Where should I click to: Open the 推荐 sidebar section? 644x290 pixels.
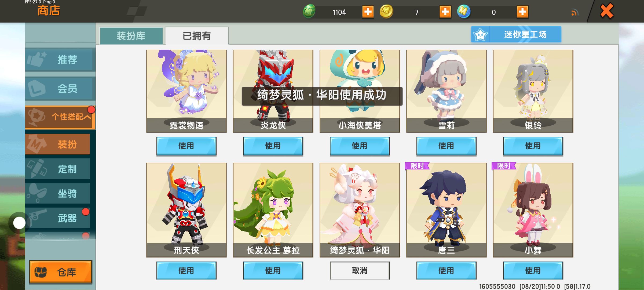pyautogui.click(x=60, y=59)
